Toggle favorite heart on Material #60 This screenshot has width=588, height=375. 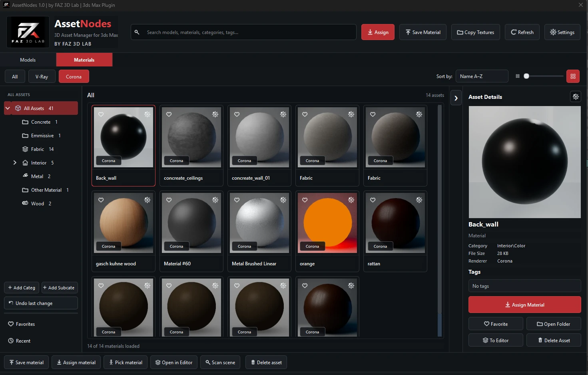pos(169,200)
